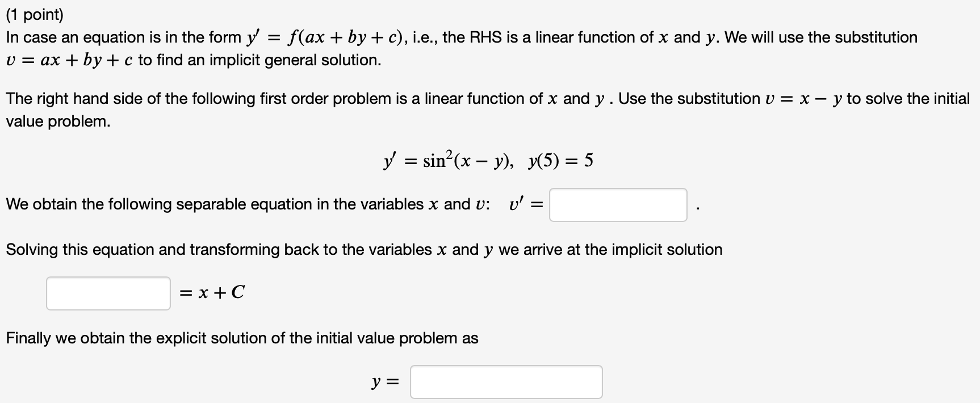Select the equation y' = sin²(x − y)
Screen dimensions: 980x403
click(449, 160)
